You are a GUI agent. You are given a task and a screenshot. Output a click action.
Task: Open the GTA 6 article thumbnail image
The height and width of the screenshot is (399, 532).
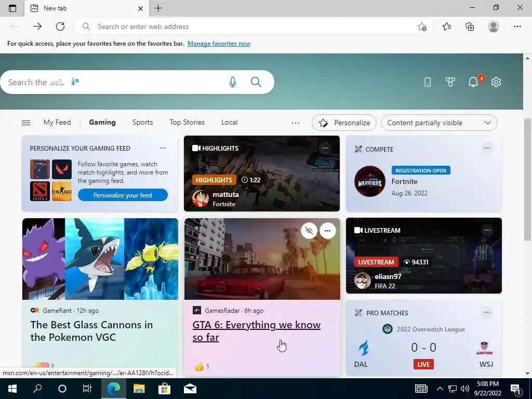pyautogui.click(x=262, y=259)
